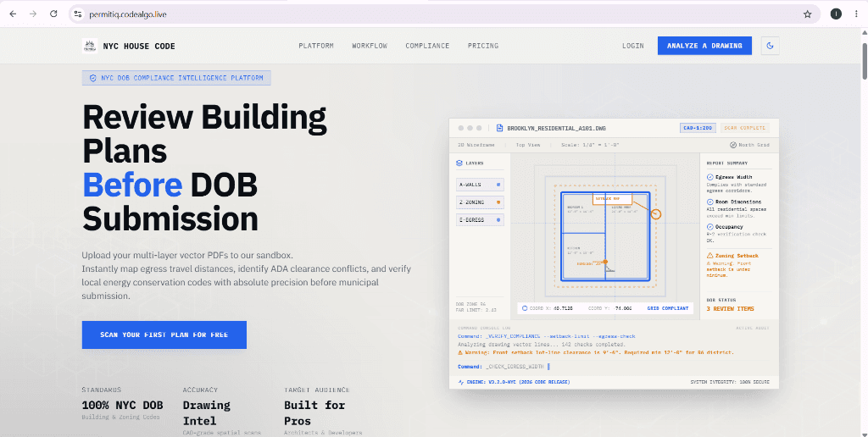Open site information icon in address bar
The height and width of the screenshot is (437, 868).
coord(78,14)
